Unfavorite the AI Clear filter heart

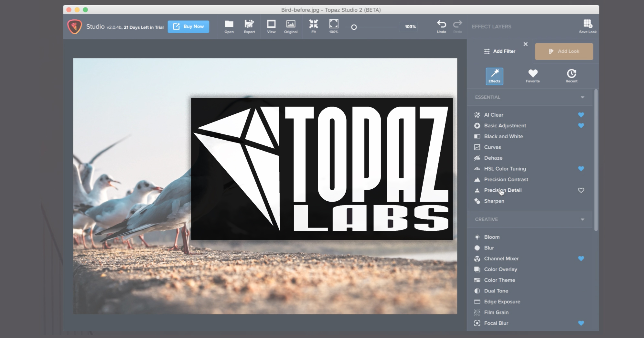(581, 115)
